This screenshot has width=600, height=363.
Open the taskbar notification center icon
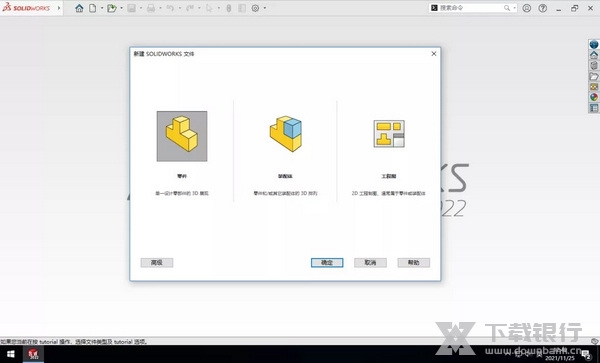[x=586, y=355]
